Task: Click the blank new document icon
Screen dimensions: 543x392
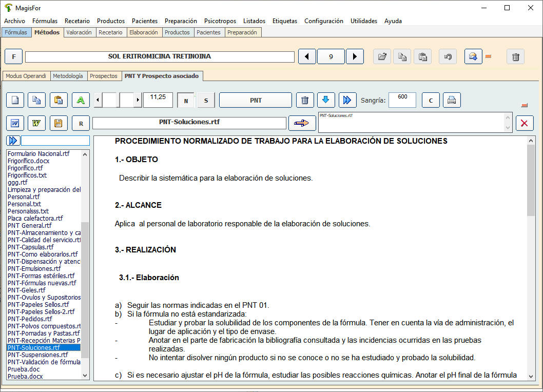Action: 15,101
